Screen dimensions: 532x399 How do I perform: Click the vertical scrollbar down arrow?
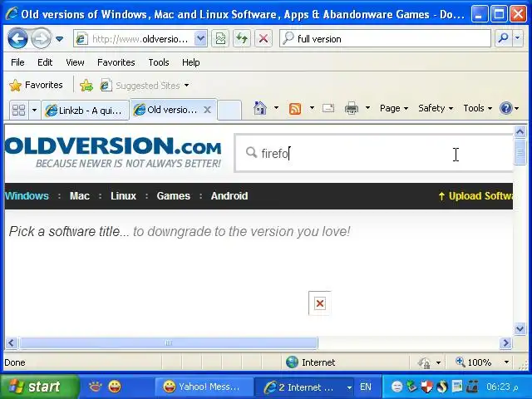[520, 328]
